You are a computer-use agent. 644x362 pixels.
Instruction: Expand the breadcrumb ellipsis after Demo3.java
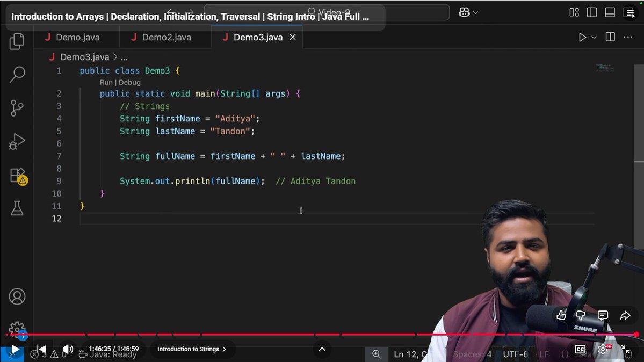tap(124, 57)
